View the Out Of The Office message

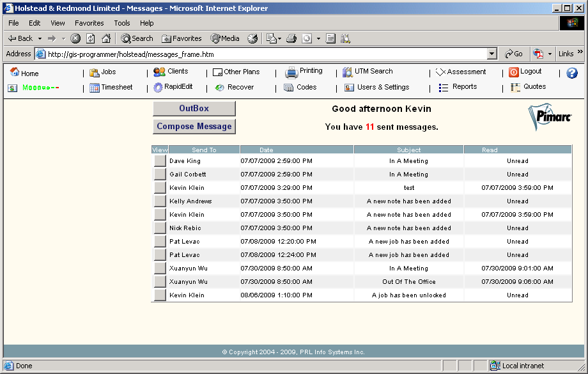click(x=160, y=282)
